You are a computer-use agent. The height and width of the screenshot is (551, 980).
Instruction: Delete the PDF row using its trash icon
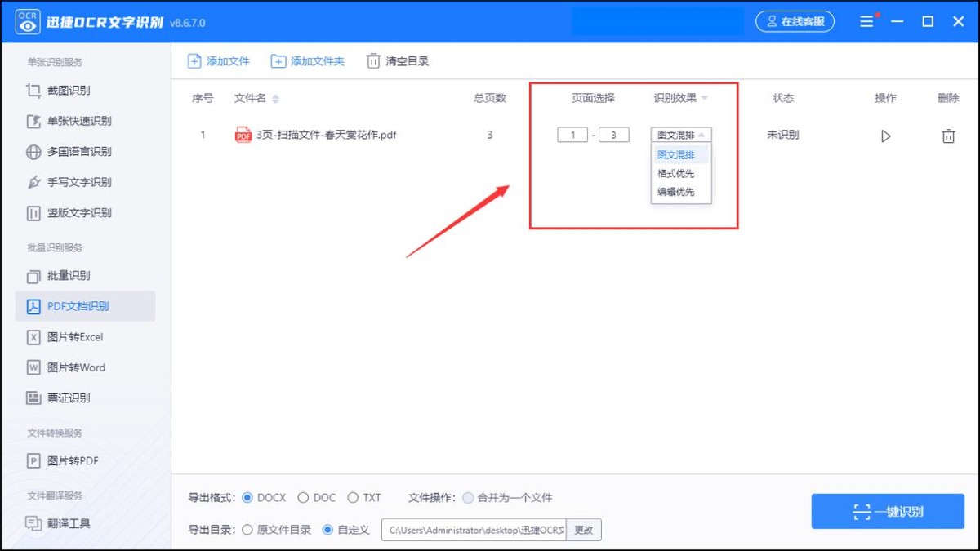tap(948, 136)
